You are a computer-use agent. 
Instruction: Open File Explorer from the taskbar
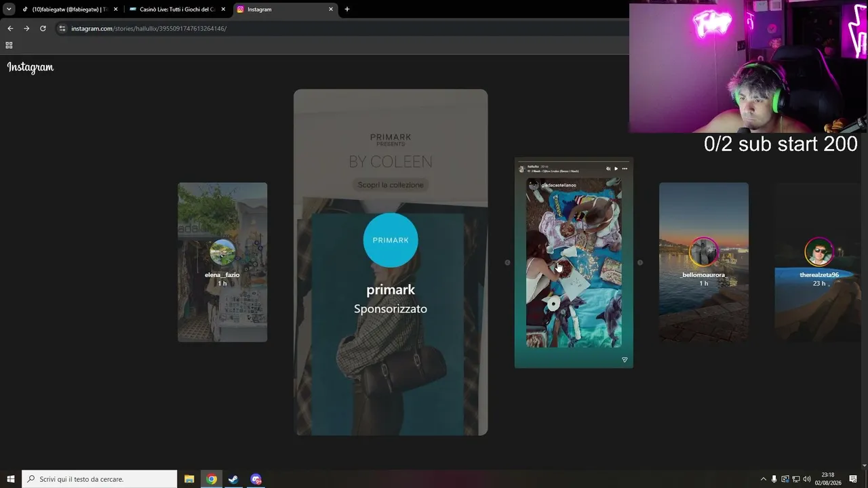[x=189, y=479]
